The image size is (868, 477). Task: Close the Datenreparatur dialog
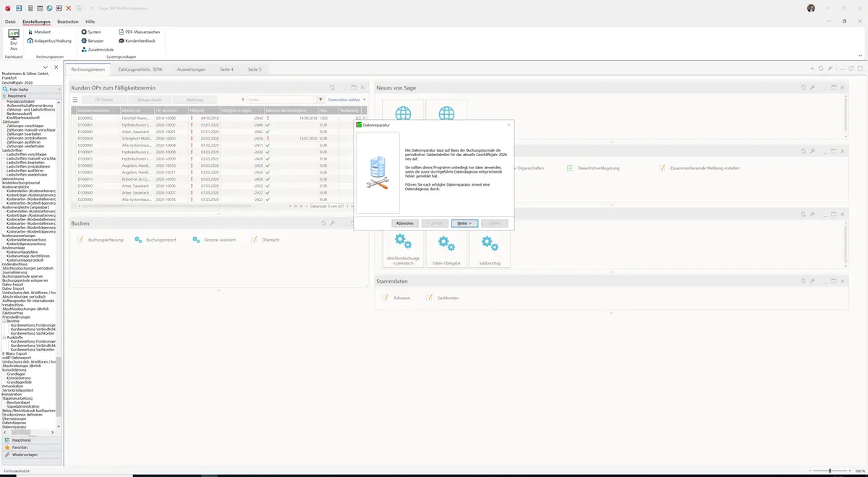[509, 125]
